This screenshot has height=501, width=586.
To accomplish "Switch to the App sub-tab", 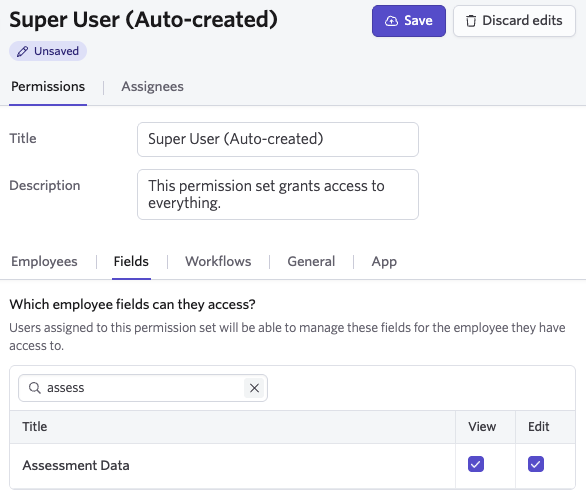I will (x=384, y=262).
